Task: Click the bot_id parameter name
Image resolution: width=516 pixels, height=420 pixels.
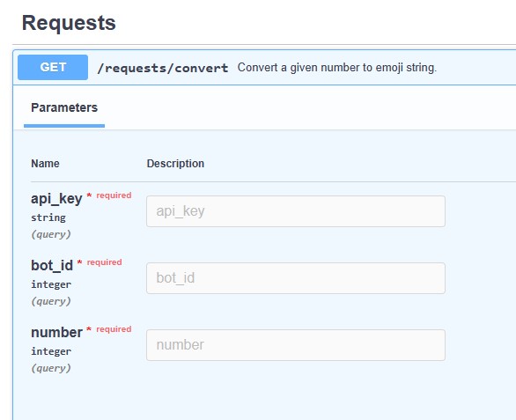Action: click(x=52, y=265)
